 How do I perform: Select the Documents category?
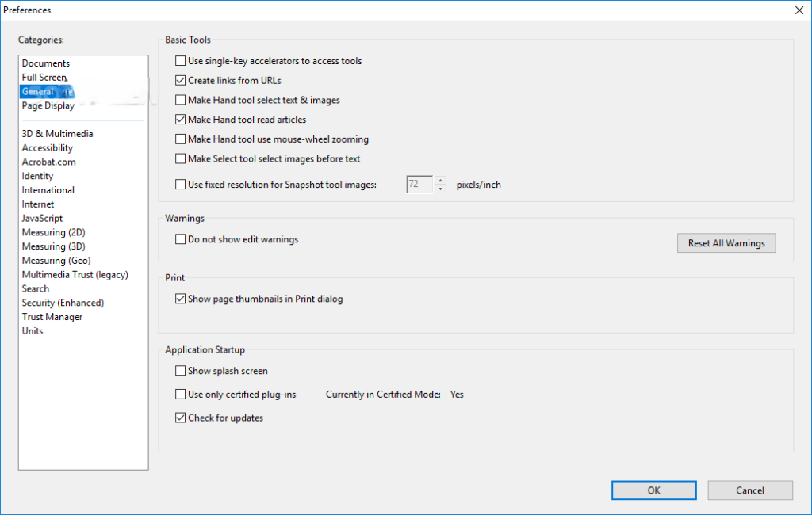(45, 63)
